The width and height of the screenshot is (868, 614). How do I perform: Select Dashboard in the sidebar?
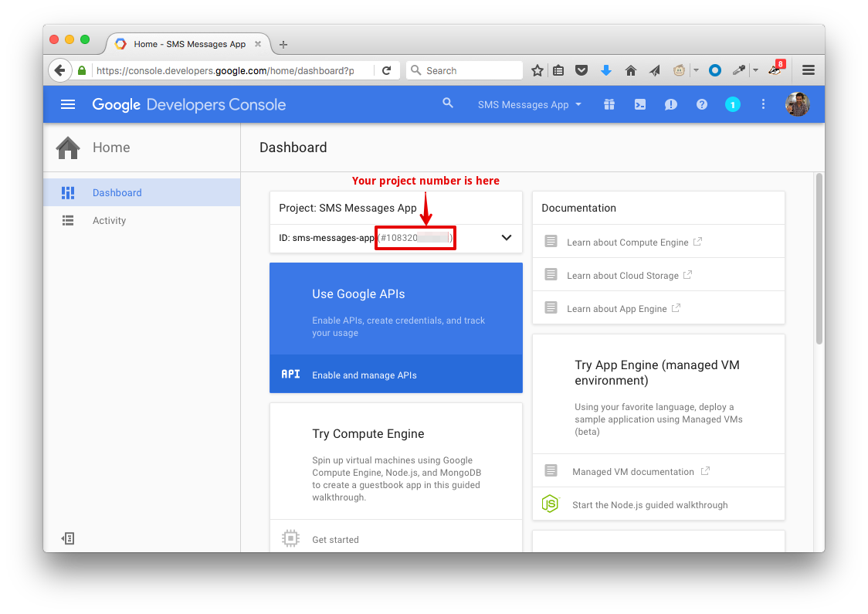(142, 192)
